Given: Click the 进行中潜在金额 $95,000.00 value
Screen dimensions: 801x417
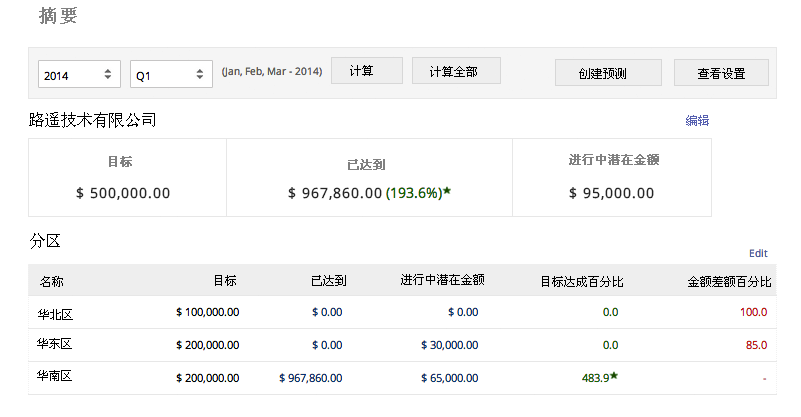Looking at the screenshot, I should point(611,193).
